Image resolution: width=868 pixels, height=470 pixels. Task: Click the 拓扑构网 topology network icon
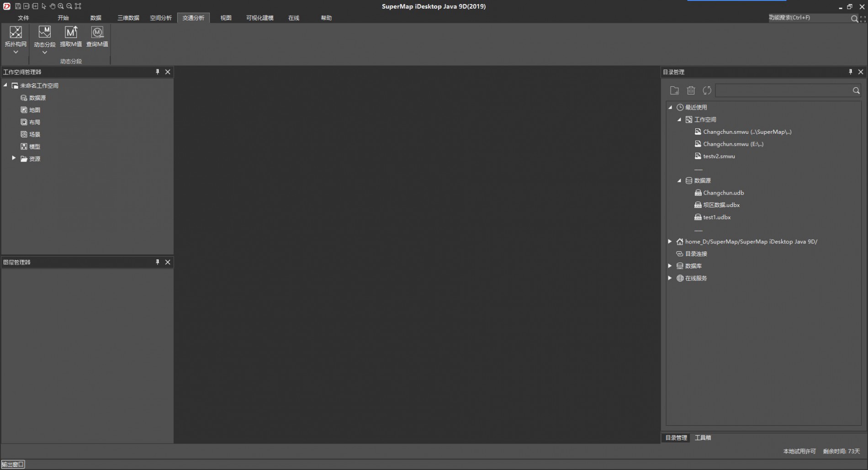coord(16,32)
